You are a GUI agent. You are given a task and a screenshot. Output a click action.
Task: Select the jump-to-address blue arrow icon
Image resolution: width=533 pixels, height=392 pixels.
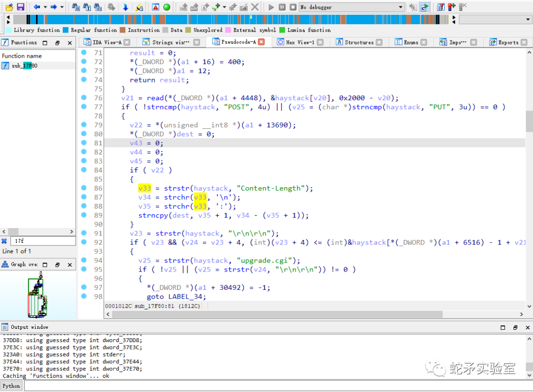tap(125, 7)
